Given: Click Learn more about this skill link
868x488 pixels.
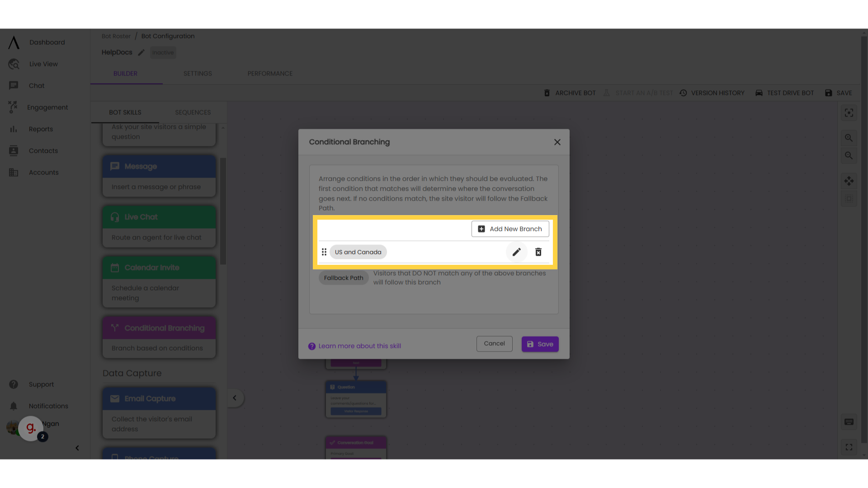Looking at the screenshot, I should tap(354, 346).
